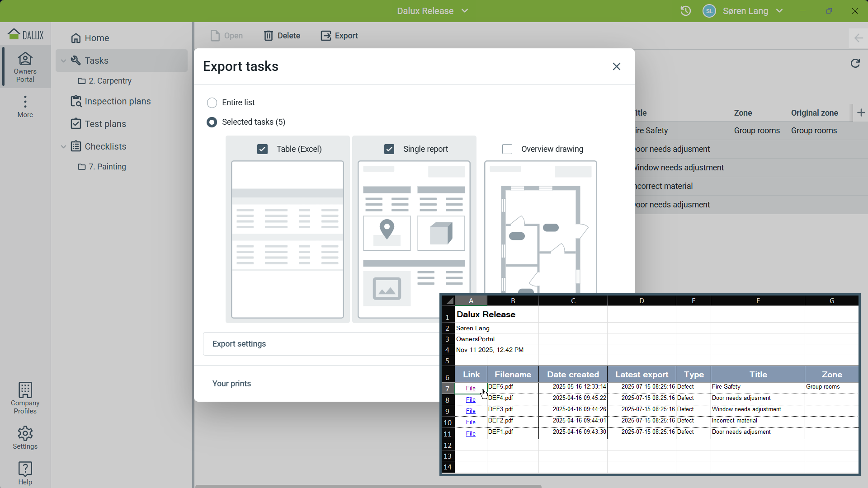
Task: Click the Table (Excel) preview thumbnail
Action: 288,239
